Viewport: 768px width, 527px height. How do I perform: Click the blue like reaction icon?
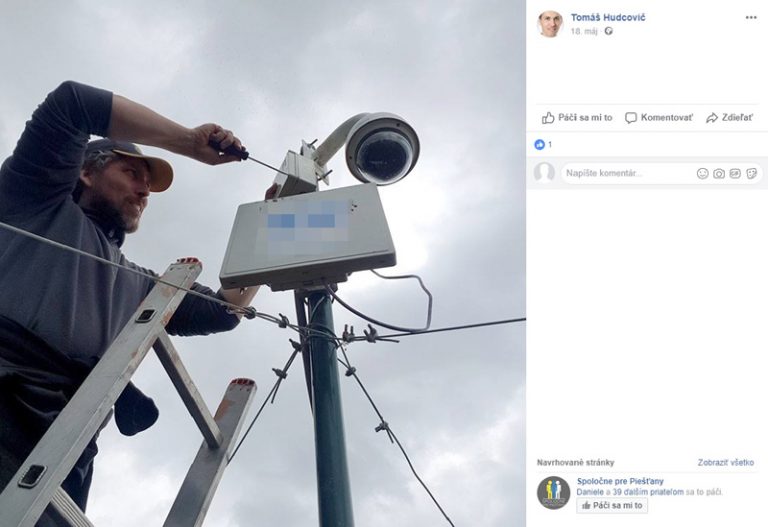[539, 144]
